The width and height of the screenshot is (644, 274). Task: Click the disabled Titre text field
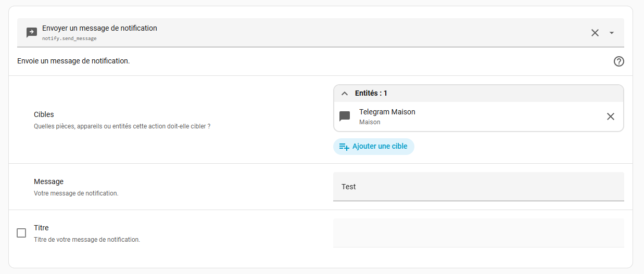(478, 233)
